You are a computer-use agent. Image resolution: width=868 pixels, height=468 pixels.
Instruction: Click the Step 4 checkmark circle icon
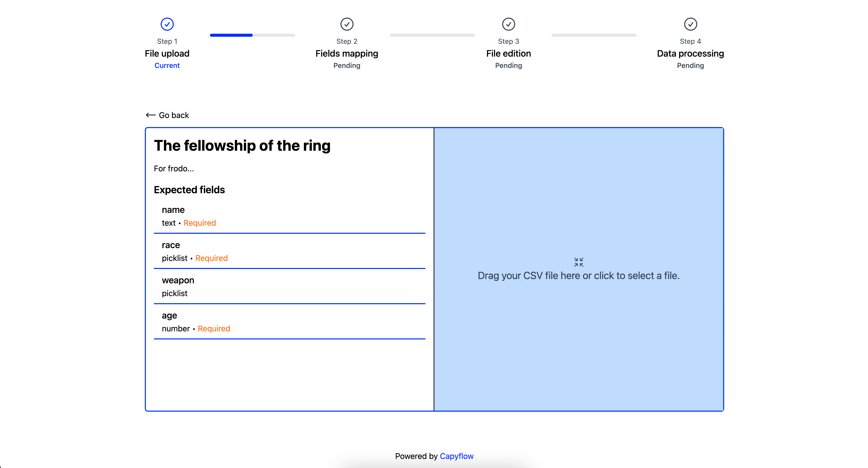click(690, 24)
